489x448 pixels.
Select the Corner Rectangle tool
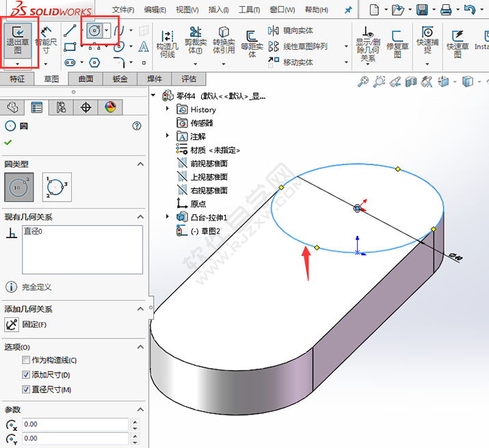coord(70,47)
